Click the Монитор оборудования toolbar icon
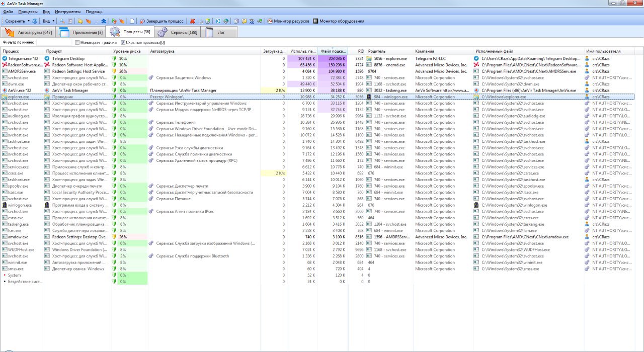The width and height of the screenshot is (644, 352). (315, 21)
